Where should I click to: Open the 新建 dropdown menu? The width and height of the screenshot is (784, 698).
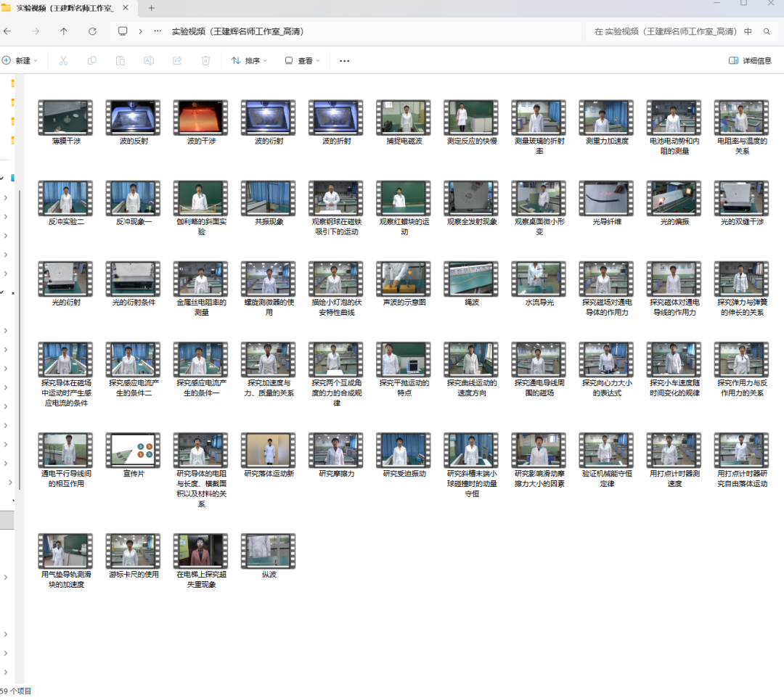20,61
